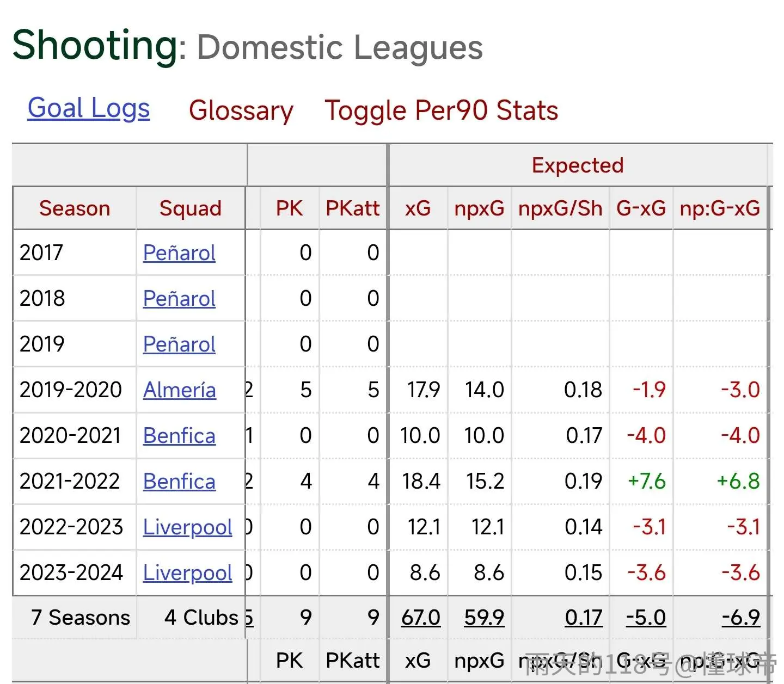Open Almería squad link for 2019-2020
Screen dimensions: 784x684
pyautogui.click(x=180, y=390)
